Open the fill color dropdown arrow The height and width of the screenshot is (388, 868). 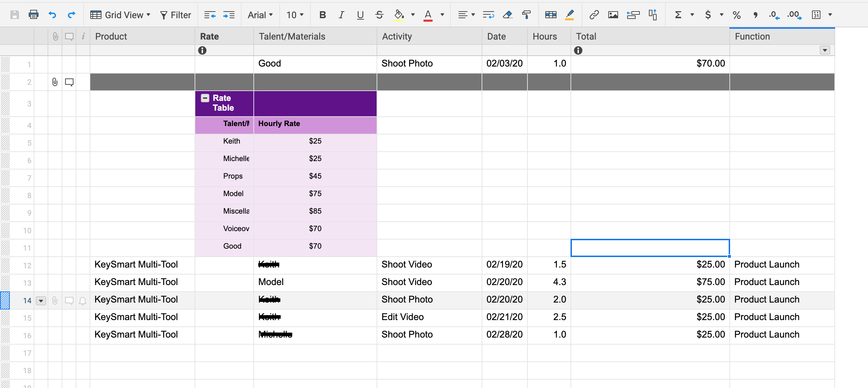tap(413, 15)
